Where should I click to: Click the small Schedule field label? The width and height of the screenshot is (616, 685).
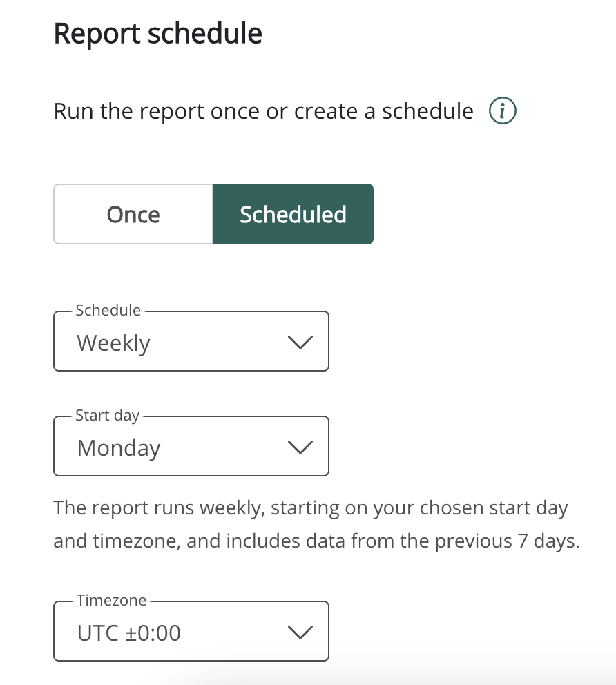pos(108,311)
